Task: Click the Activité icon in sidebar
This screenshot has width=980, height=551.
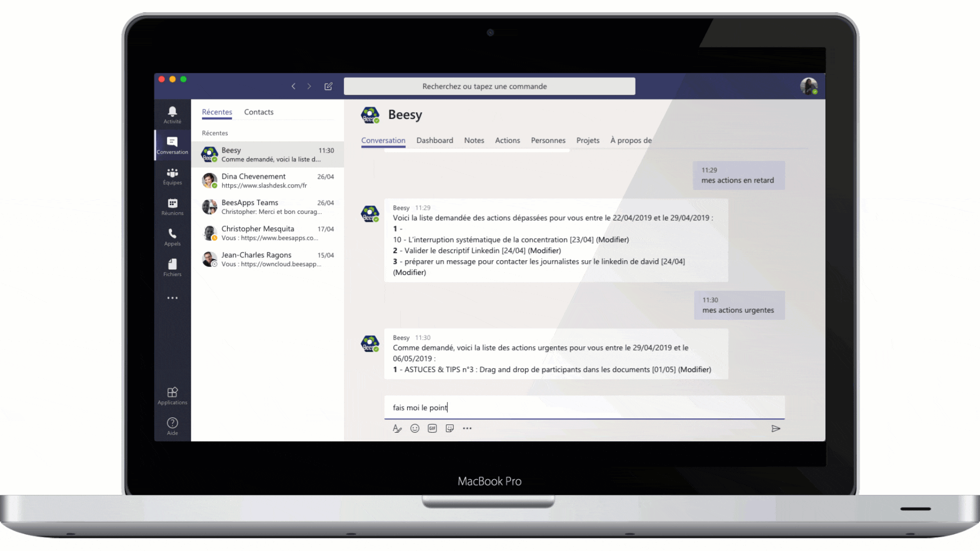Action: (x=173, y=114)
